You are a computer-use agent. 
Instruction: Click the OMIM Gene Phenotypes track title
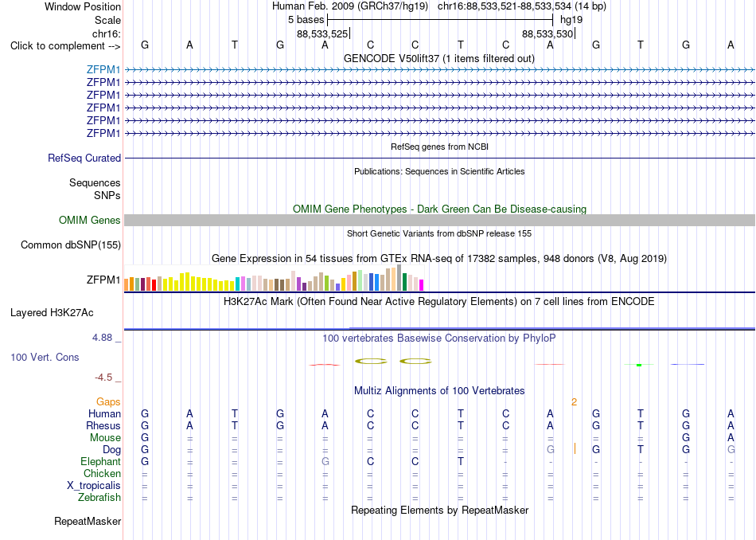click(439, 209)
